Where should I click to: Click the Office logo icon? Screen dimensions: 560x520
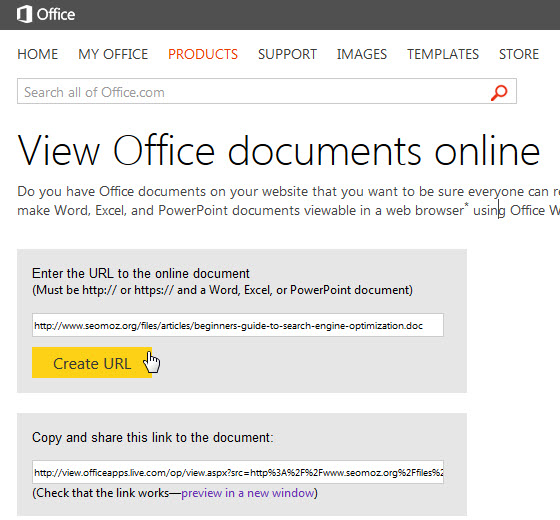24,15
